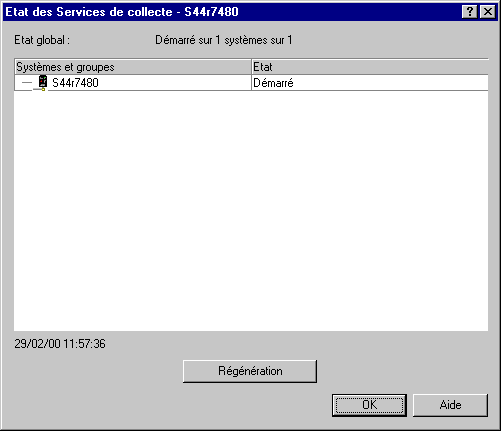501x431 pixels.
Task: Click the question mark help icon
Action: [470, 12]
